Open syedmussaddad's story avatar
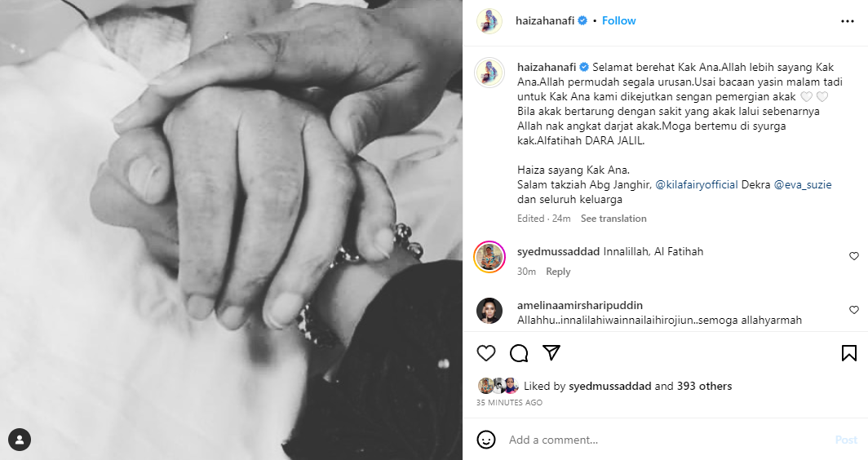This screenshot has width=868, height=460. pos(489,257)
